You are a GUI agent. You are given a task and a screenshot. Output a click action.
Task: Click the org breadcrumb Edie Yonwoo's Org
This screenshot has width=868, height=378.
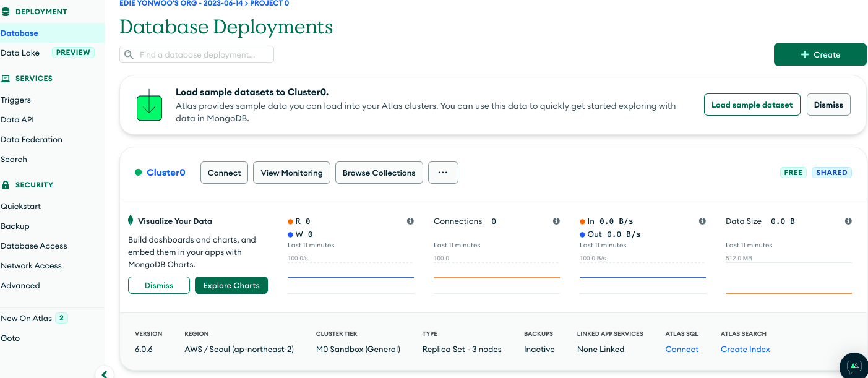pos(182,3)
